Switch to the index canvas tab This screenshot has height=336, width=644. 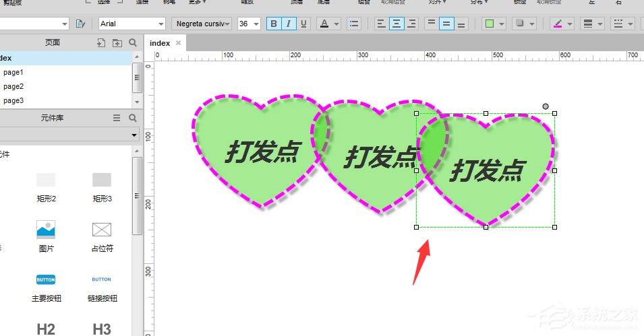[x=160, y=43]
